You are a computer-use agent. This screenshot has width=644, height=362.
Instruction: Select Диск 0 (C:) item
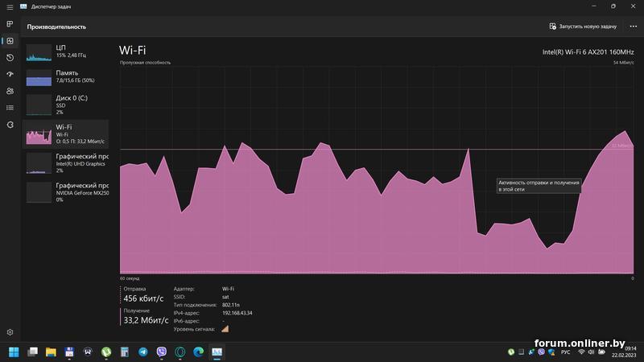(x=64, y=103)
